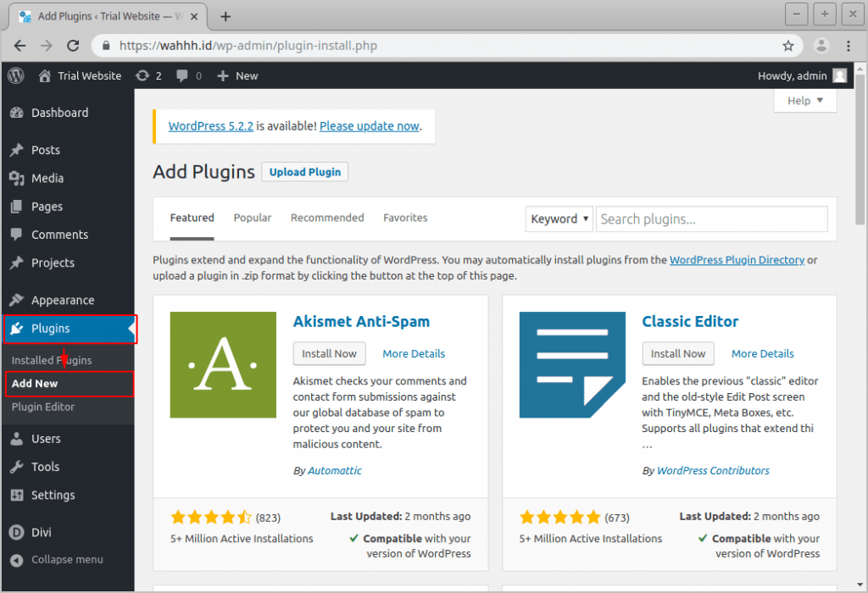Click the Plugins plug icon in sidebar

(17, 329)
